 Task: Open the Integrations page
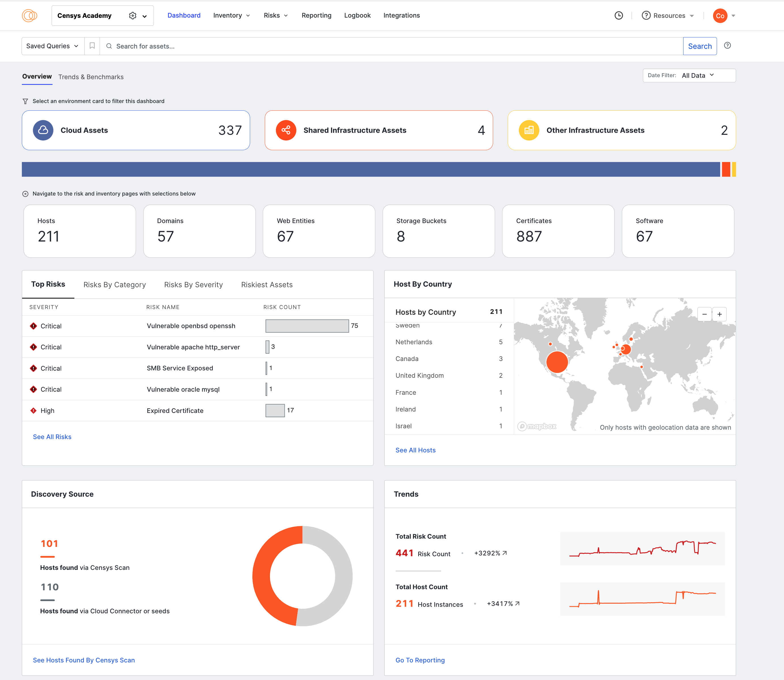[401, 16]
